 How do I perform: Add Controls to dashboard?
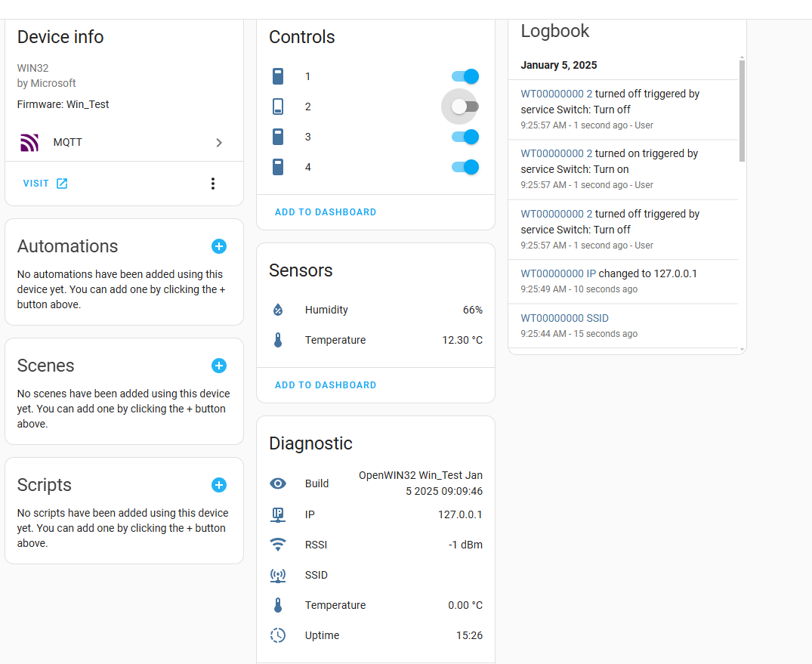(x=326, y=212)
